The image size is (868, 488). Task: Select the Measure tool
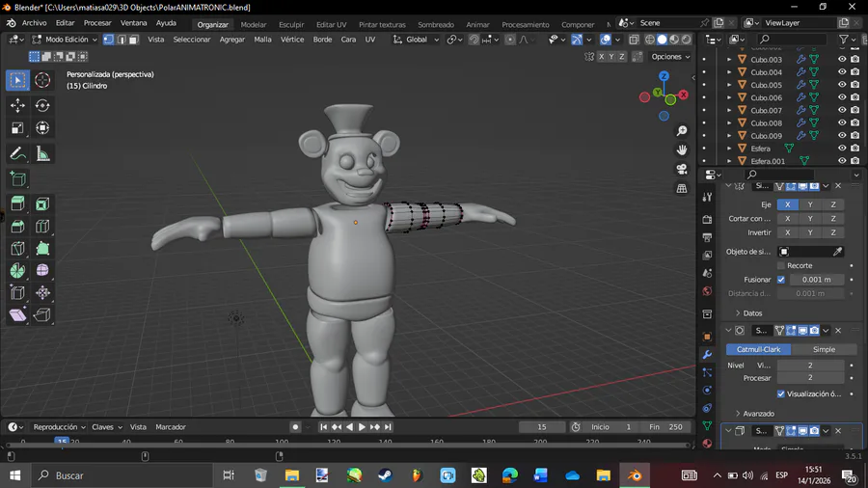coord(42,153)
